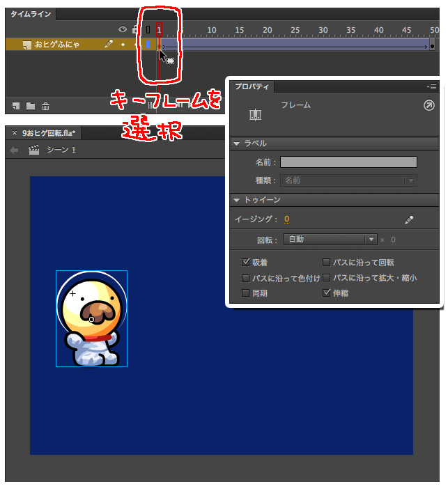The width and height of the screenshot is (448, 489).
Task: Click the blue outline color of おヒゲふにゃ layer
Action: (x=148, y=45)
